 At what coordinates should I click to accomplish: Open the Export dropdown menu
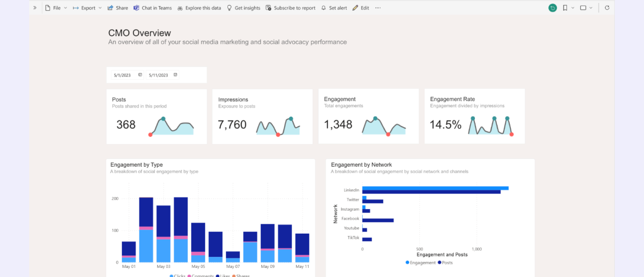87,8
